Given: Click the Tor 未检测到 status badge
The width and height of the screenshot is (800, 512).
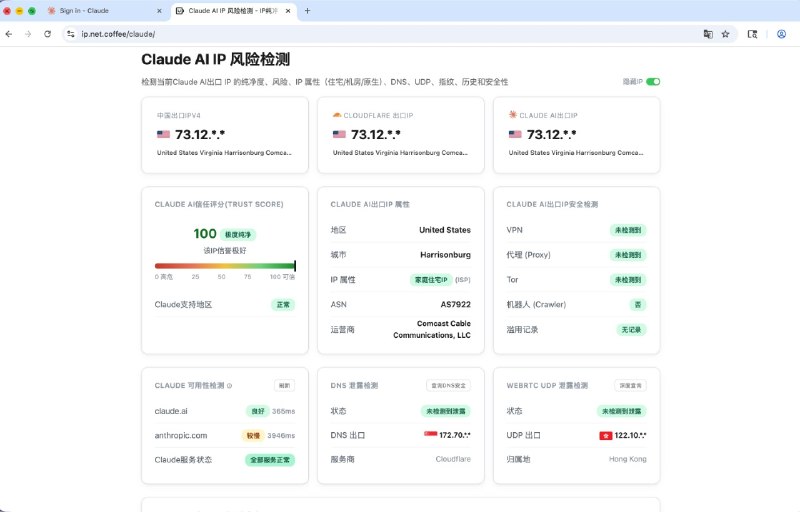Looking at the screenshot, I should pyautogui.click(x=628, y=279).
